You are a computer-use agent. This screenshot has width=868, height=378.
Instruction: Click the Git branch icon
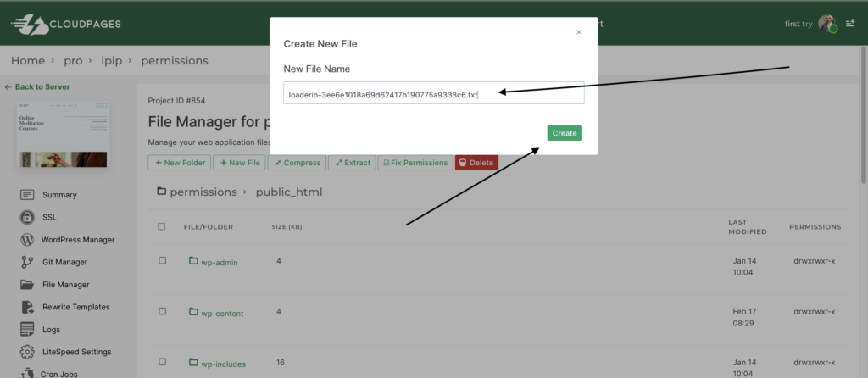tap(27, 262)
